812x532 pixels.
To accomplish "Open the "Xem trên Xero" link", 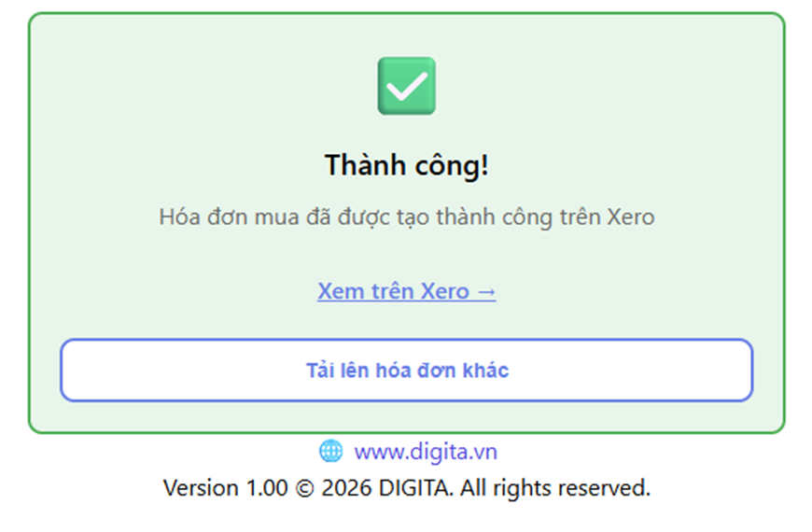I will (406, 291).
